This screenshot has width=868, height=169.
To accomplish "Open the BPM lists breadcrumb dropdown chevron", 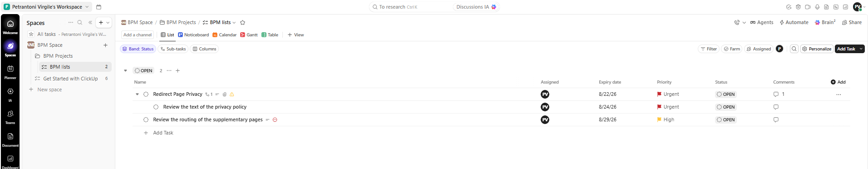I will (234, 23).
